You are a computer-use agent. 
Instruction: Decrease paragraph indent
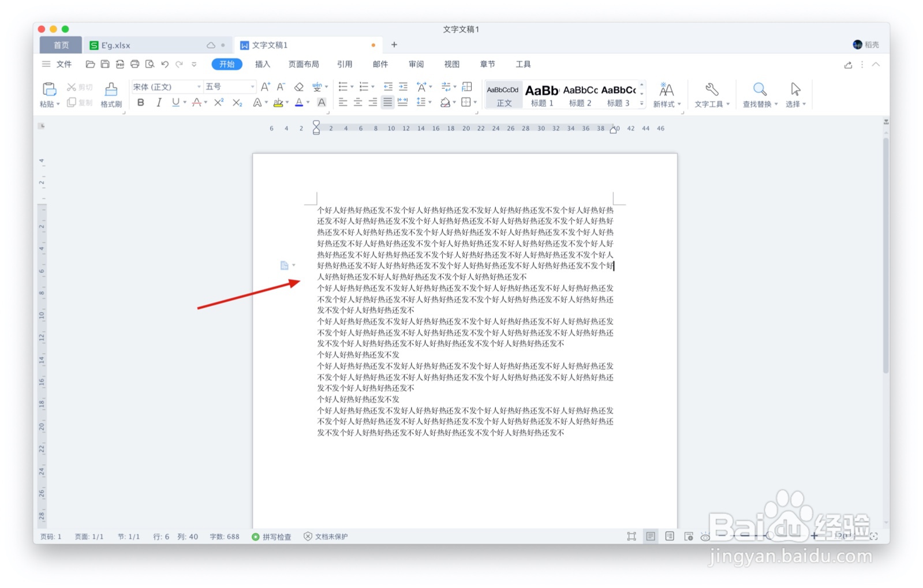[x=388, y=87]
